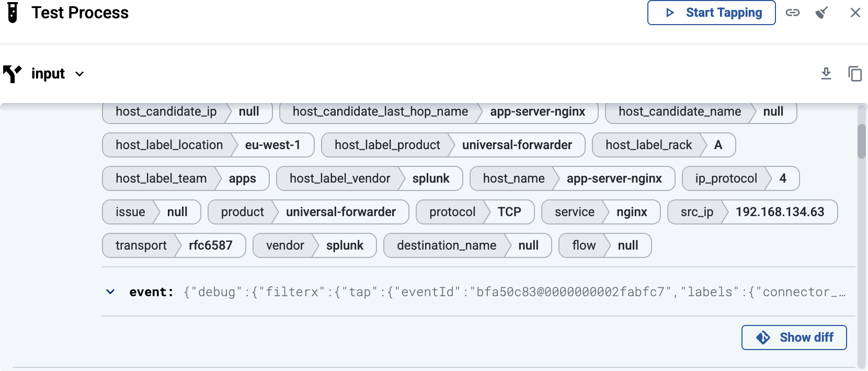Viewport: 868px width, 371px height.
Task: Click the vertical scrollbar thumb
Action: click(x=862, y=141)
